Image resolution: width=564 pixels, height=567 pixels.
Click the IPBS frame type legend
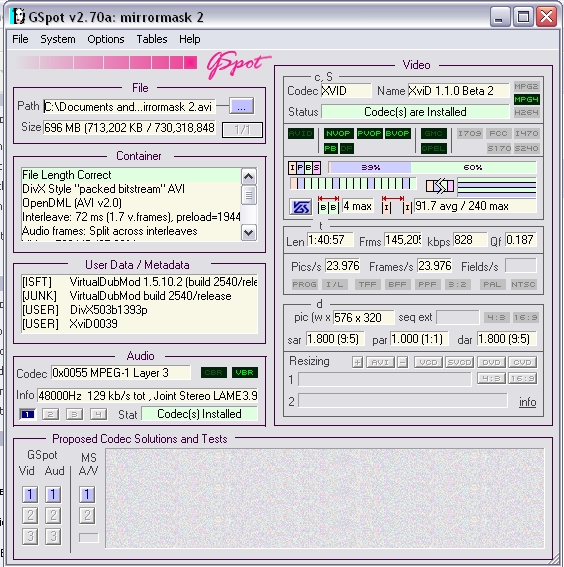tap(304, 167)
